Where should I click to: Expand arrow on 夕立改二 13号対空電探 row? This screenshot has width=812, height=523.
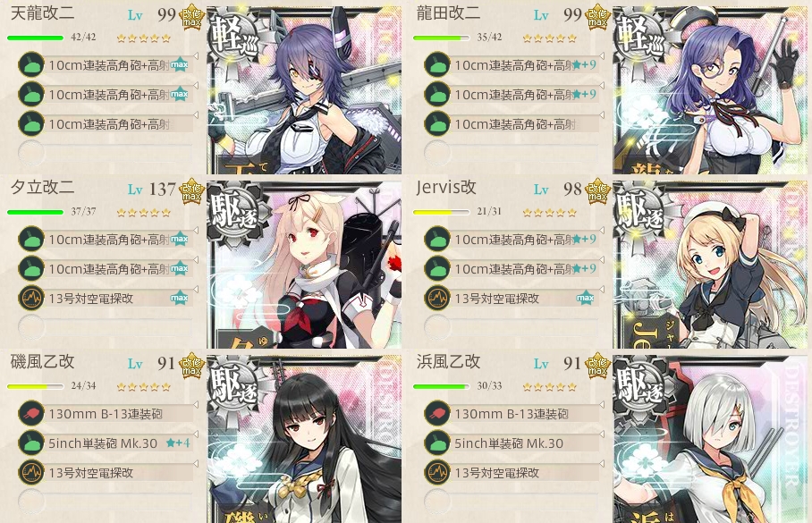pos(196,289)
